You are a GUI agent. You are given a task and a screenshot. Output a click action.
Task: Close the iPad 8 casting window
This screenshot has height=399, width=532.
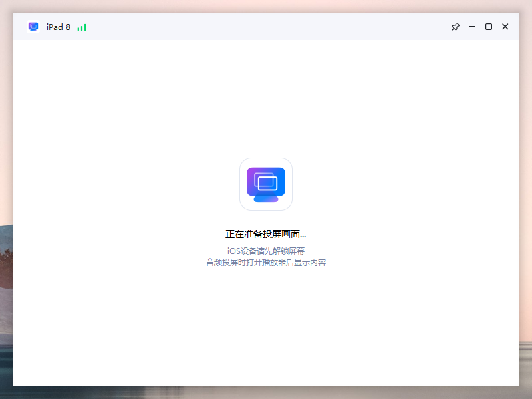(505, 27)
